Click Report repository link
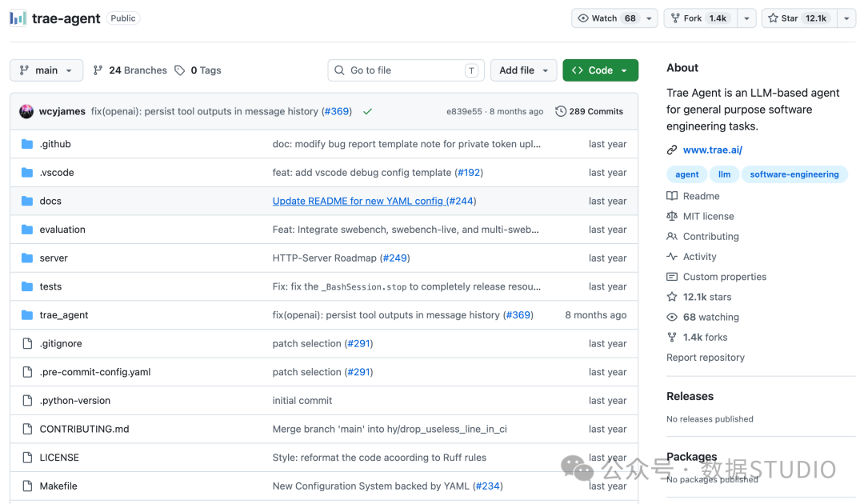864x504 pixels. click(706, 358)
